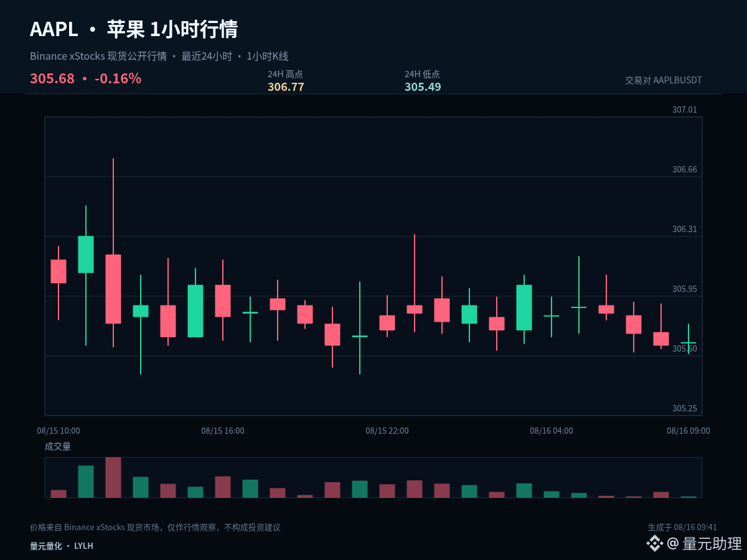
Task: Select the red candlestick above 08/15 16:00
Action: point(223,301)
